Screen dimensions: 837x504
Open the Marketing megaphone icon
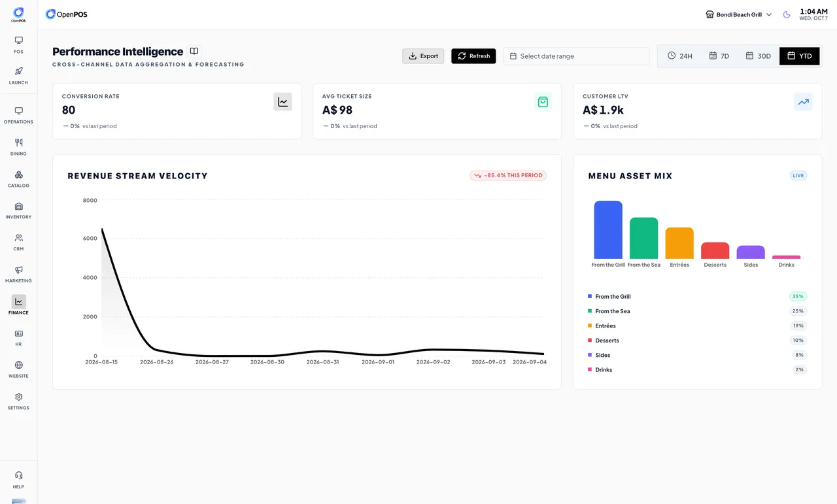pyautogui.click(x=18, y=270)
